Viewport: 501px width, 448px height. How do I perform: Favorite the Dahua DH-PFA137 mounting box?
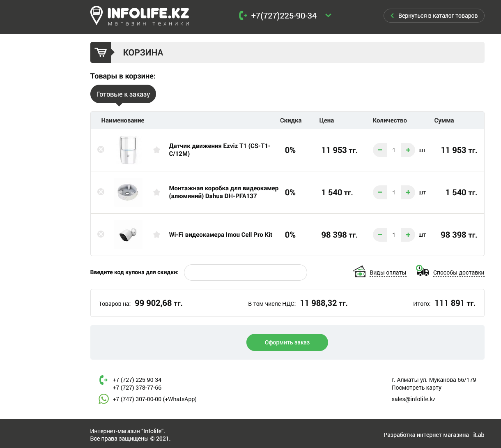tap(156, 192)
